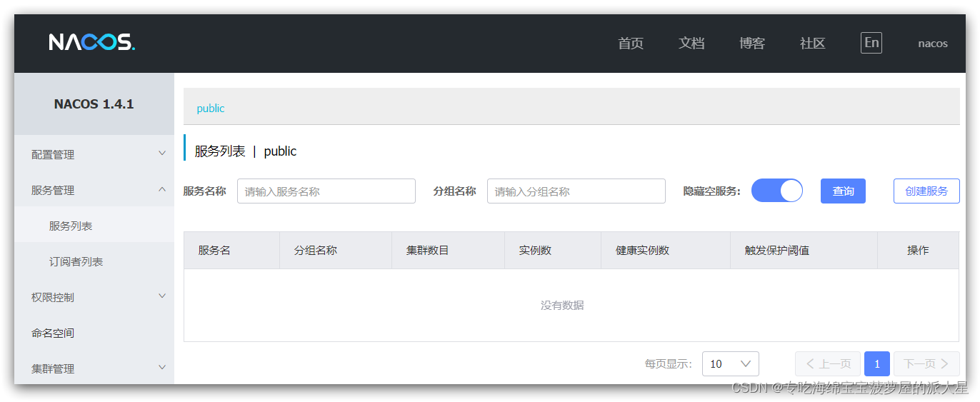Click the 上一页 pagination button
Screen dimensions: 980x402
point(828,363)
